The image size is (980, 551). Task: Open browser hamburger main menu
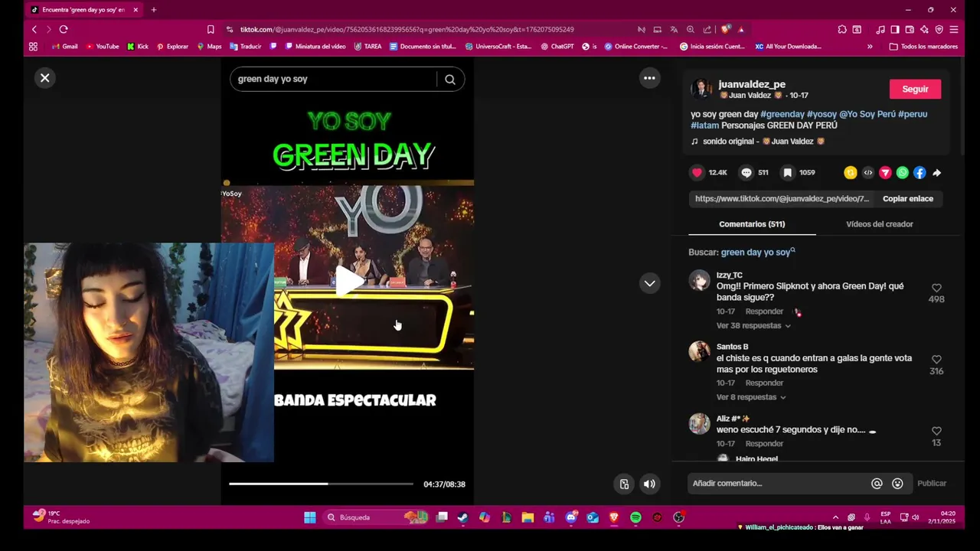953,29
